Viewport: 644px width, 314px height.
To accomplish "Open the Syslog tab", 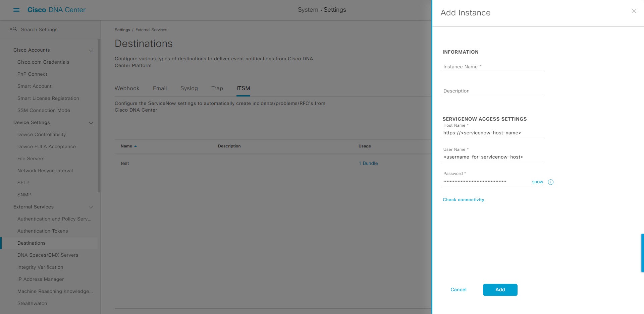I will (189, 88).
